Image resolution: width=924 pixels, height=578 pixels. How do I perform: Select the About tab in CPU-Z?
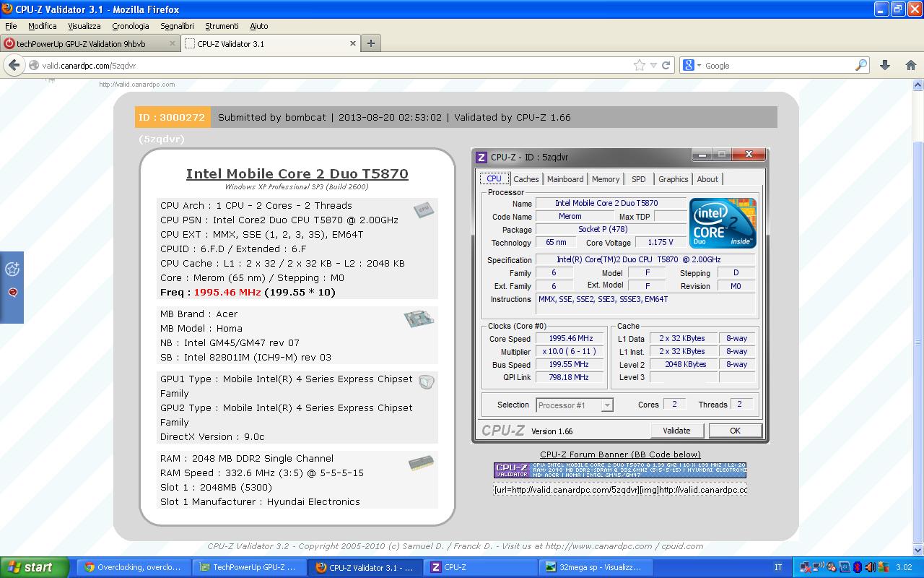point(707,179)
